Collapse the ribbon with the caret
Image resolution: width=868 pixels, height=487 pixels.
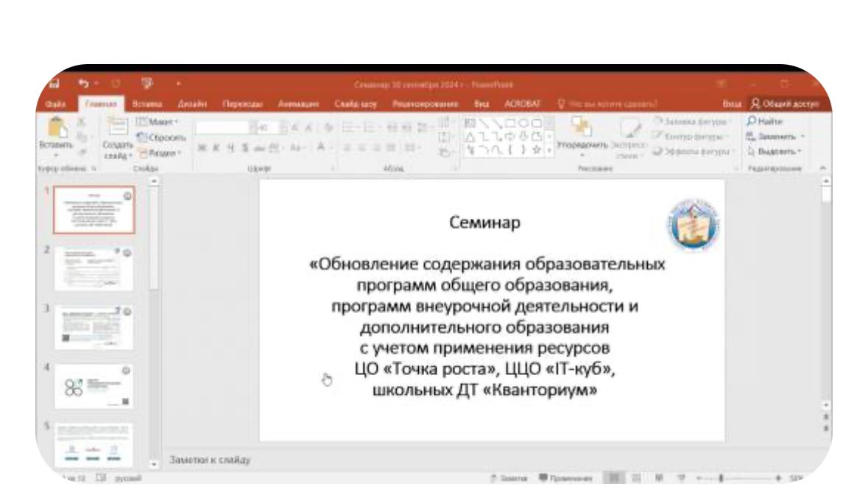point(822,168)
